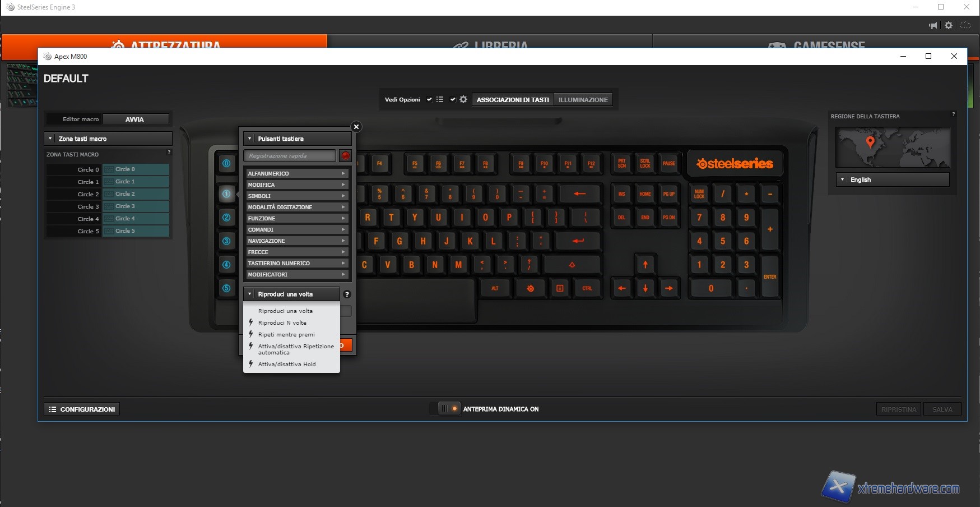Open the playback mode help icon
Image resolution: width=980 pixels, height=507 pixels.
[x=347, y=294]
